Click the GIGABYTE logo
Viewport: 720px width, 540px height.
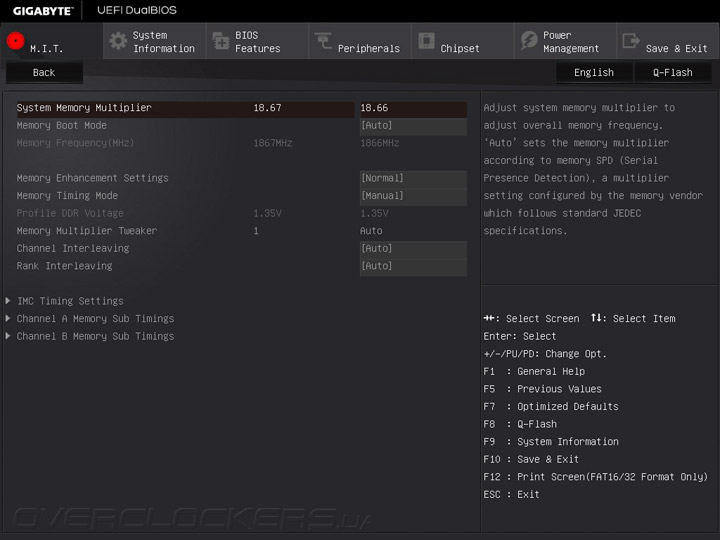tap(43, 11)
